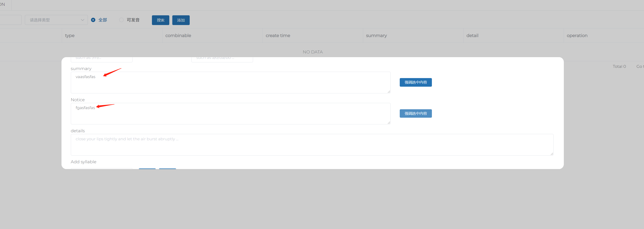Click resize handle of summary textarea
The height and width of the screenshot is (229, 644).
click(389, 92)
